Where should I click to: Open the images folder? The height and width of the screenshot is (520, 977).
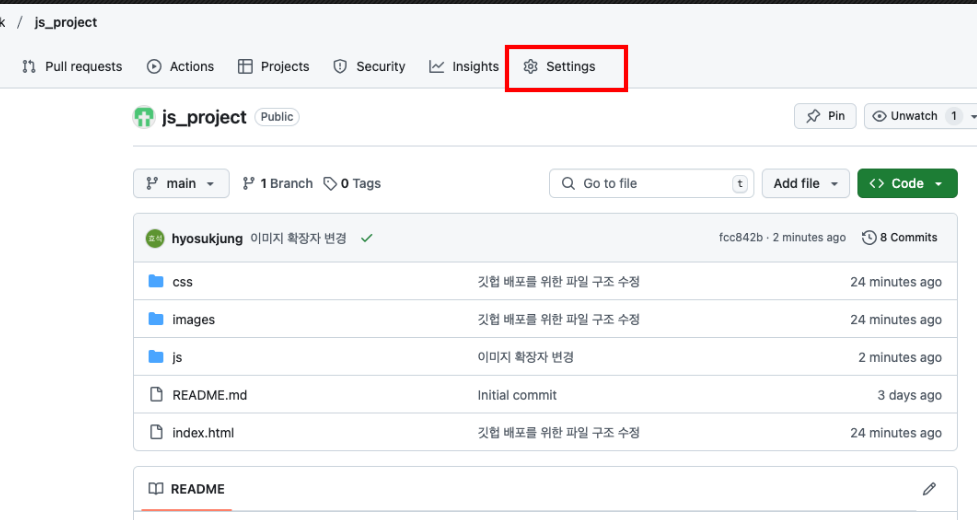[194, 319]
